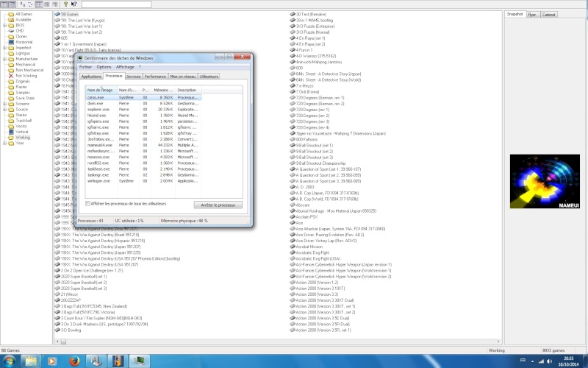The image size is (588, 368).
Task: Select the Clones folder
Action: point(18,36)
